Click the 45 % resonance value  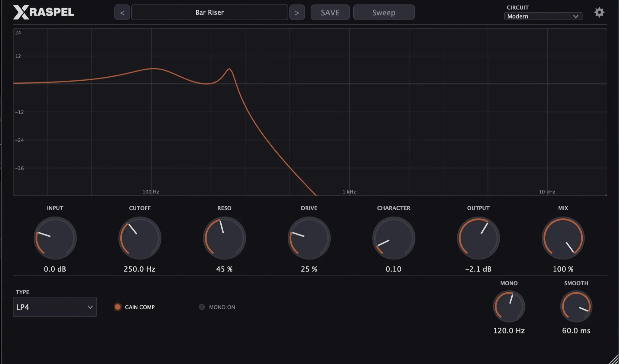tap(224, 269)
